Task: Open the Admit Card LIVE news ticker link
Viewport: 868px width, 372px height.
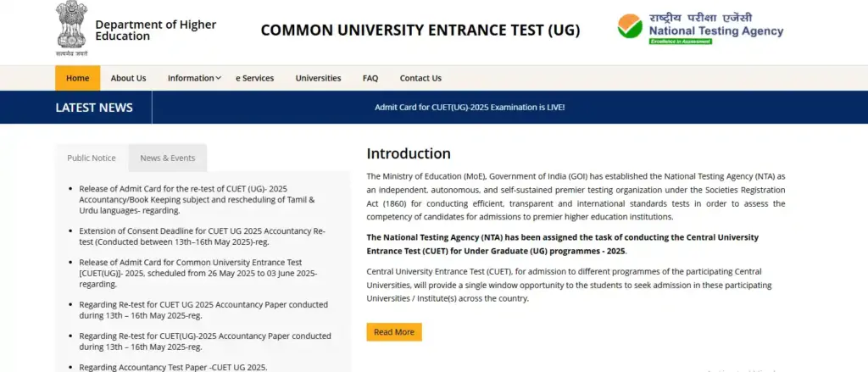Action: pyautogui.click(x=470, y=108)
